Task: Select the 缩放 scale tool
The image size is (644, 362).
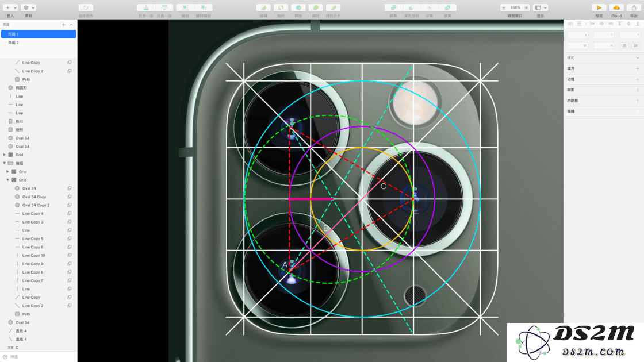Action: (316, 8)
